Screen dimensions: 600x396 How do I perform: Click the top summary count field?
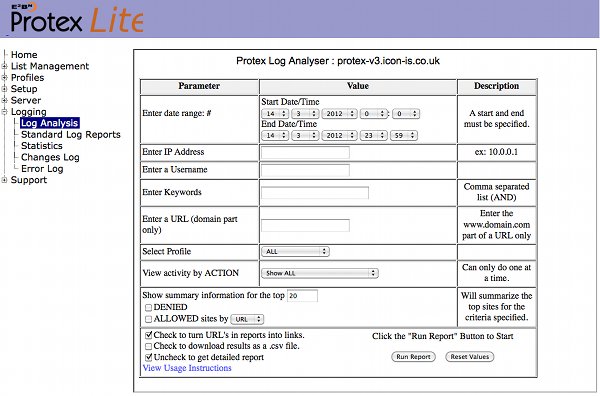click(x=302, y=296)
